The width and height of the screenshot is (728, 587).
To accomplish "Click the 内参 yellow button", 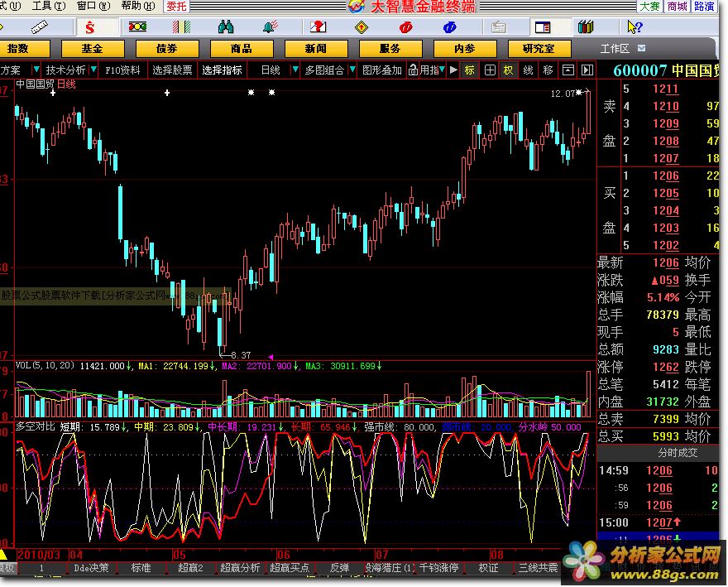I will [x=465, y=48].
